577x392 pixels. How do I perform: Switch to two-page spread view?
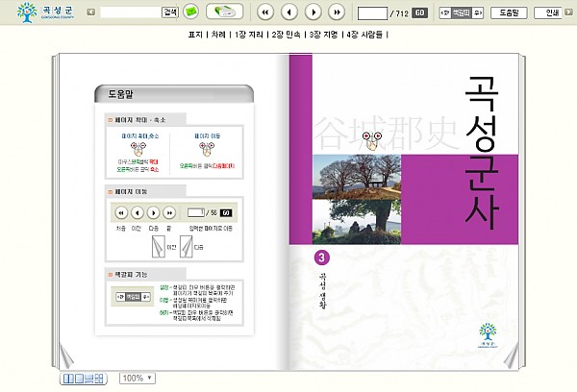tap(68, 379)
